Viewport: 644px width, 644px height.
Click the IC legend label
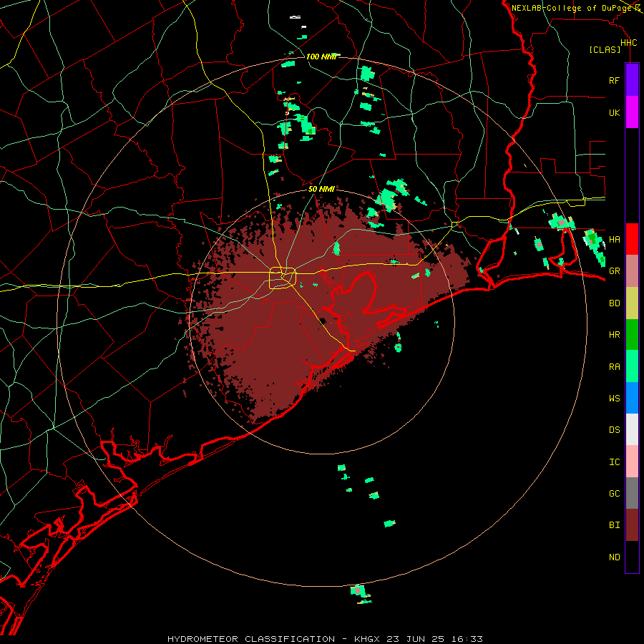[x=614, y=462]
